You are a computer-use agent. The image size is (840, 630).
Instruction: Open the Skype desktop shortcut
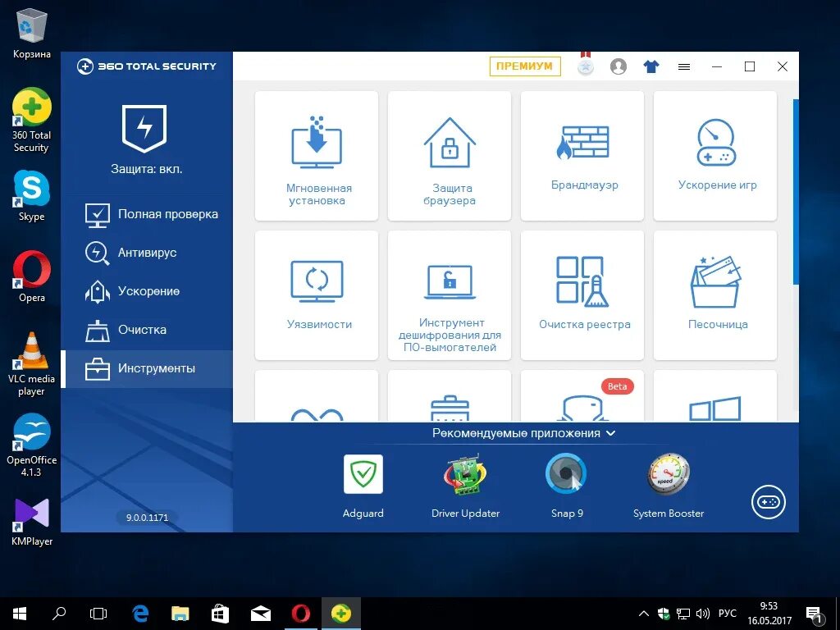(x=32, y=196)
